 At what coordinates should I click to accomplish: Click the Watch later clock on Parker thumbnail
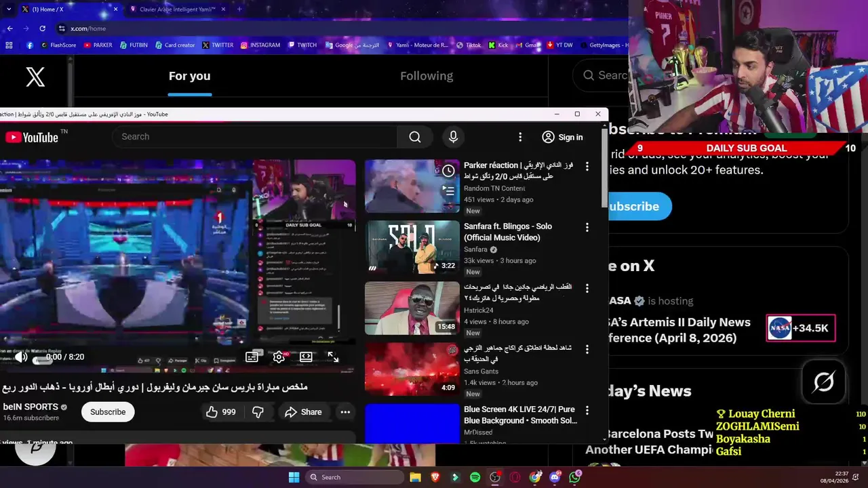click(448, 171)
